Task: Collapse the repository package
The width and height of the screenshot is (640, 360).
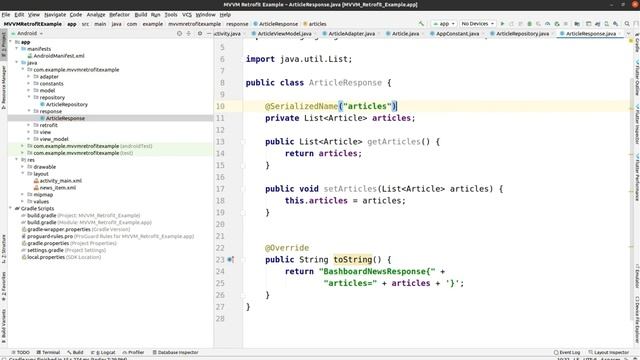Action: (x=29, y=98)
